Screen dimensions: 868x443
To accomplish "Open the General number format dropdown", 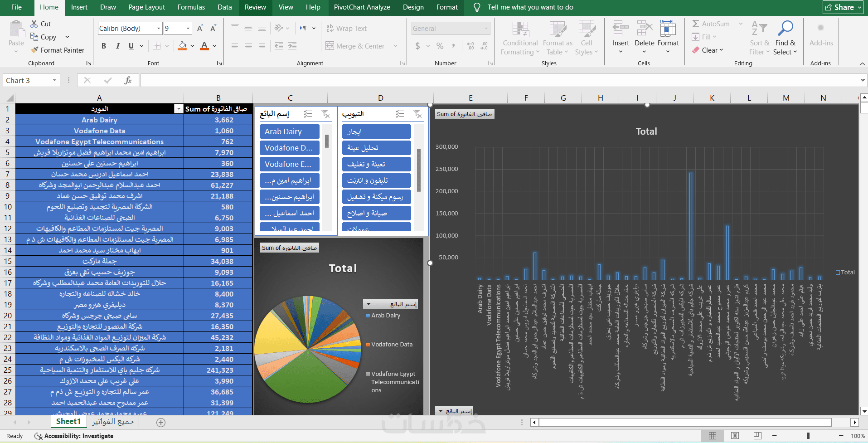I will 486,28.
